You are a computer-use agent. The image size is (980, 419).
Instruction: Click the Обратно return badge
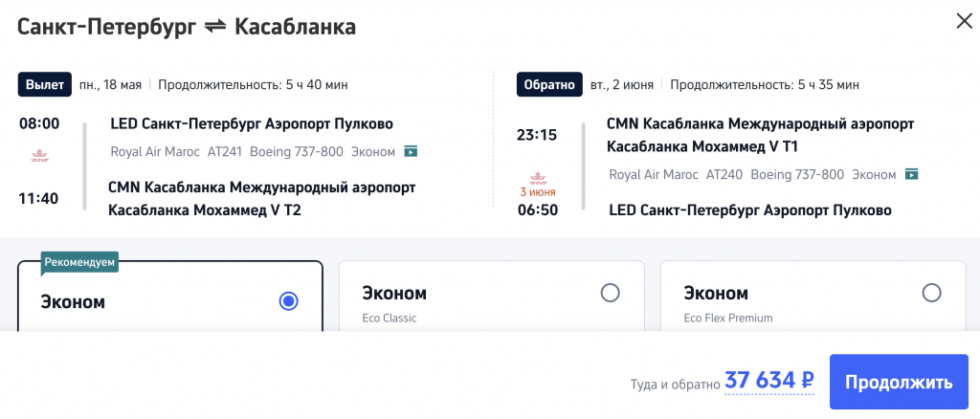(x=548, y=85)
